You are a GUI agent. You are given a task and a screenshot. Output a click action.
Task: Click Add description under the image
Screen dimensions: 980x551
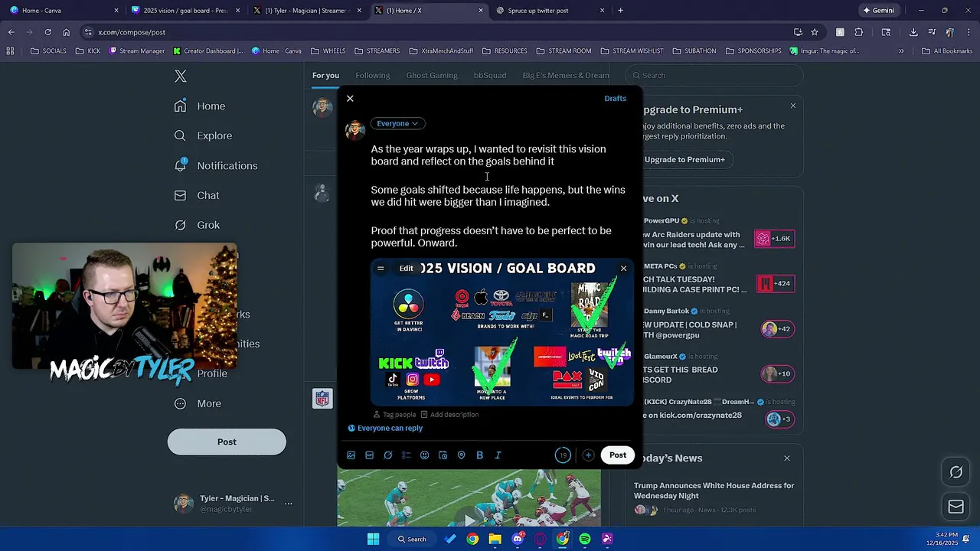[449, 415]
